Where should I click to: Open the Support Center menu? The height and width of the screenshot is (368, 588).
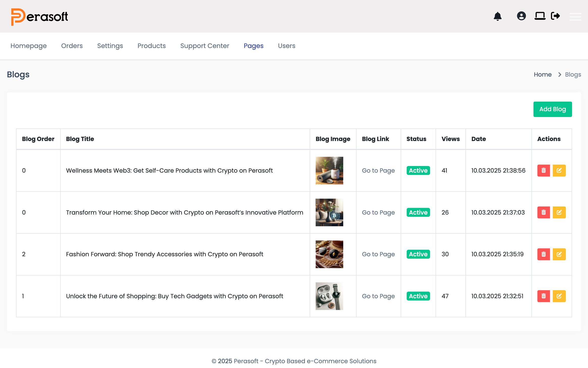[205, 46]
